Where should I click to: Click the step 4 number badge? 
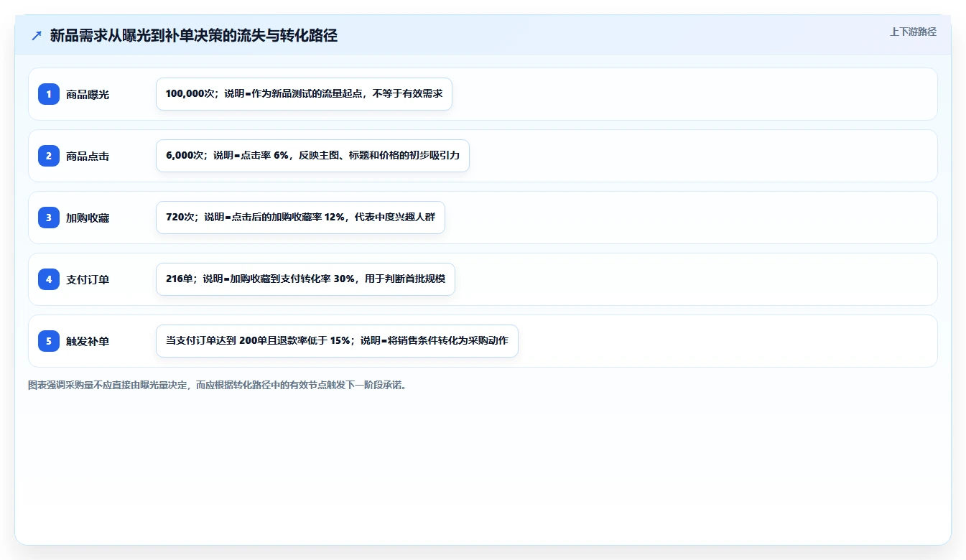click(49, 279)
